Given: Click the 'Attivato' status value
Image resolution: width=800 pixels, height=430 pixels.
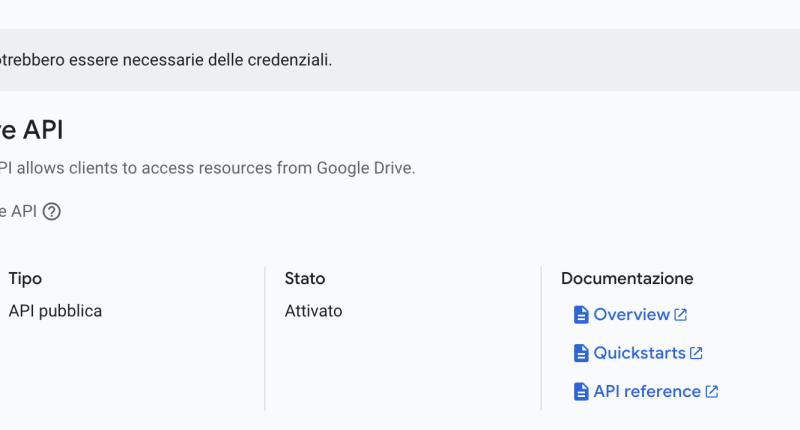Looking at the screenshot, I should [x=313, y=311].
